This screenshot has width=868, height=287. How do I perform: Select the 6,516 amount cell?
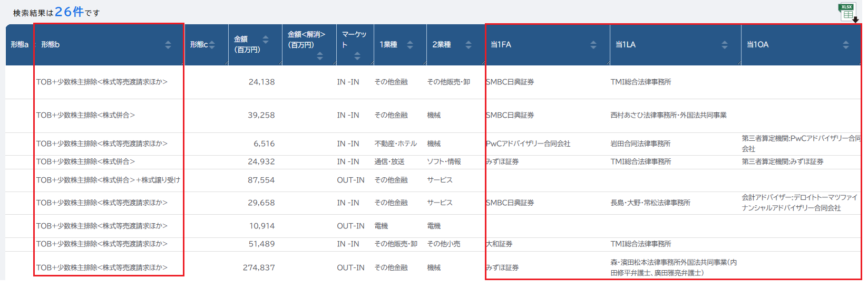[x=264, y=143]
